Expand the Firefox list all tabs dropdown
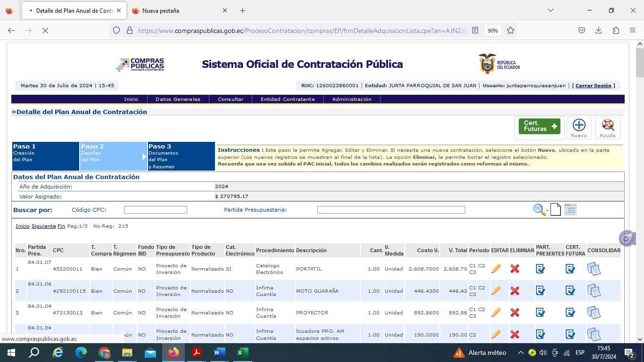The height and width of the screenshot is (362, 644). pyautogui.click(x=550, y=10)
